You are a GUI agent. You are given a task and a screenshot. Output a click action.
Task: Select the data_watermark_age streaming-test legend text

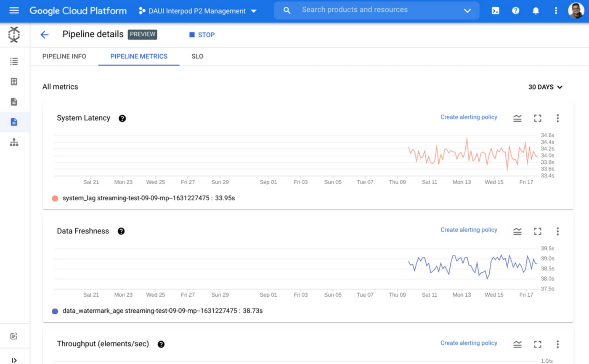pos(162,311)
